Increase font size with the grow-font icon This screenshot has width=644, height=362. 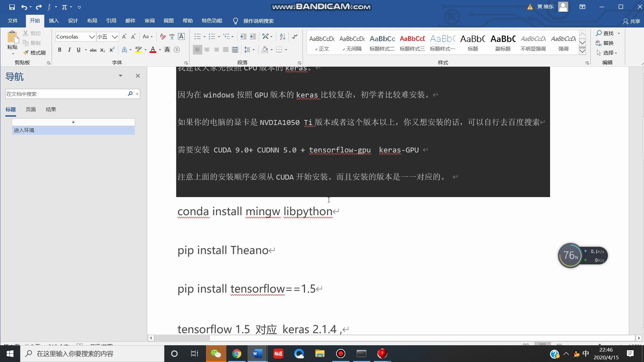pyautogui.click(x=124, y=37)
